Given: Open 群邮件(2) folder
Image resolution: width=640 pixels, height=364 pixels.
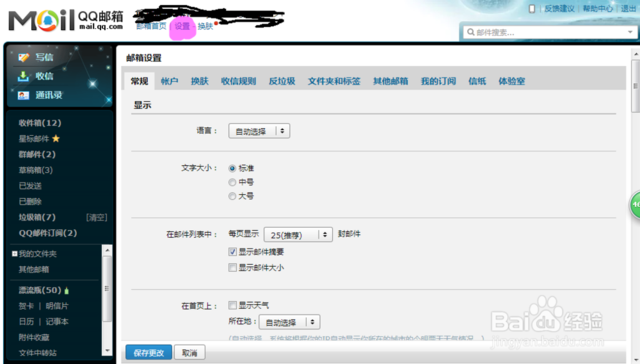Looking at the screenshot, I should [x=37, y=154].
